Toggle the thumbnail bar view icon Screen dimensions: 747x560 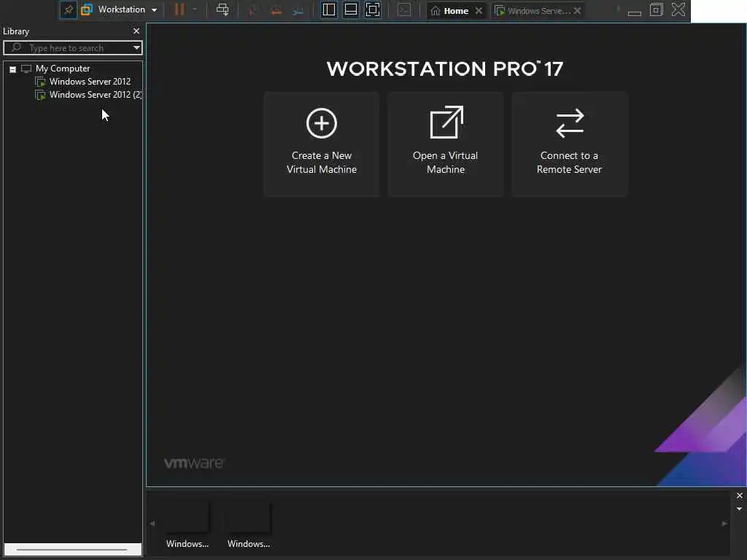pyautogui.click(x=351, y=9)
